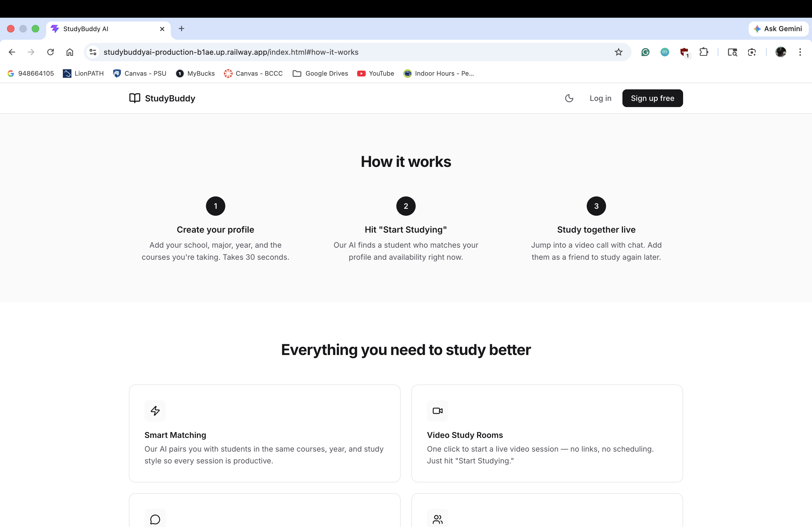The width and height of the screenshot is (812, 527).
Task: Toggle dark mode with moon icon
Action: (569, 98)
